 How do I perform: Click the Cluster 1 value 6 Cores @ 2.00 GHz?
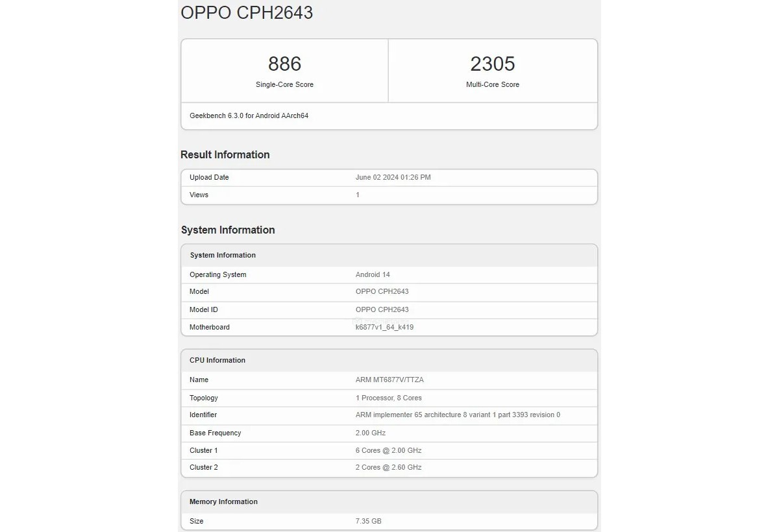[x=388, y=450]
